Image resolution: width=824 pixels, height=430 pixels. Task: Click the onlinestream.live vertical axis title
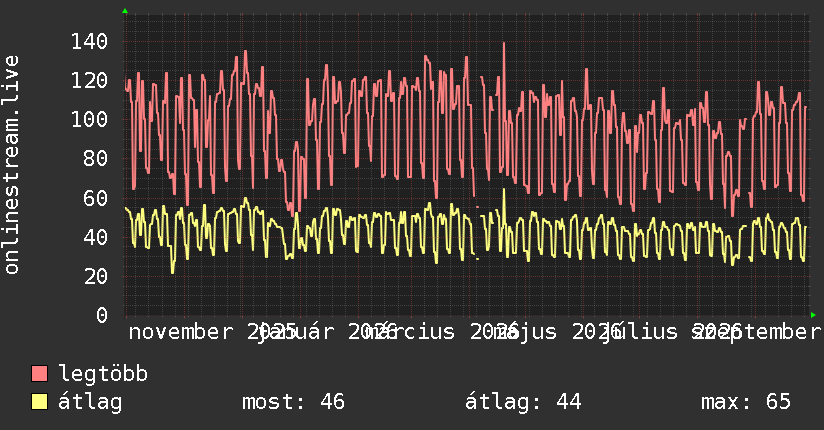coord(11,165)
